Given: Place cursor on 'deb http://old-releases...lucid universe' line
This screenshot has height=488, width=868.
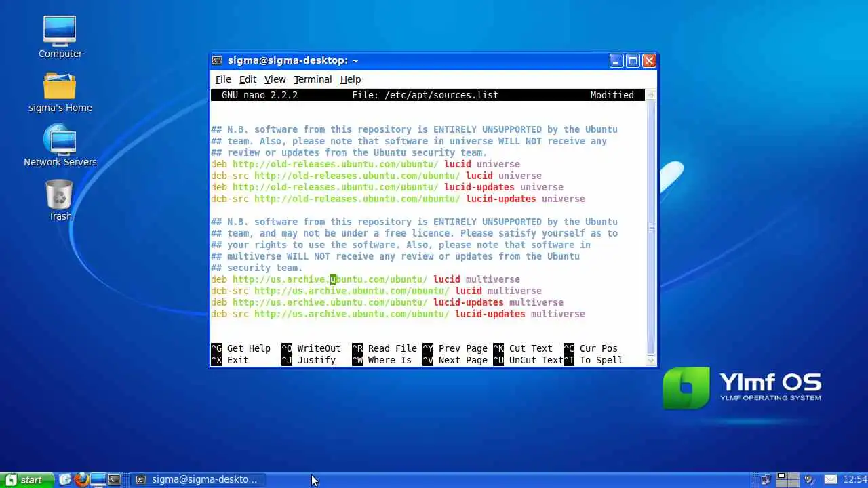Looking at the screenshot, I should (x=366, y=164).
